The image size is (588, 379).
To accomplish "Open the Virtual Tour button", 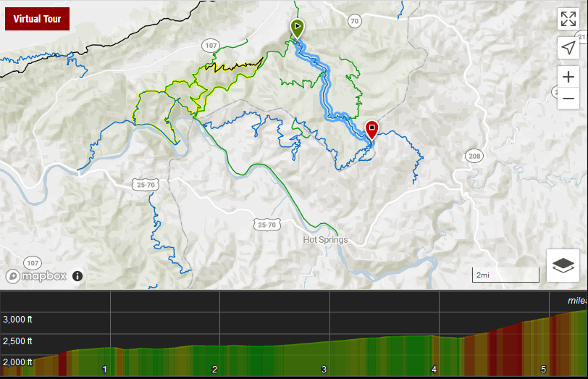I will pos(37,19).
